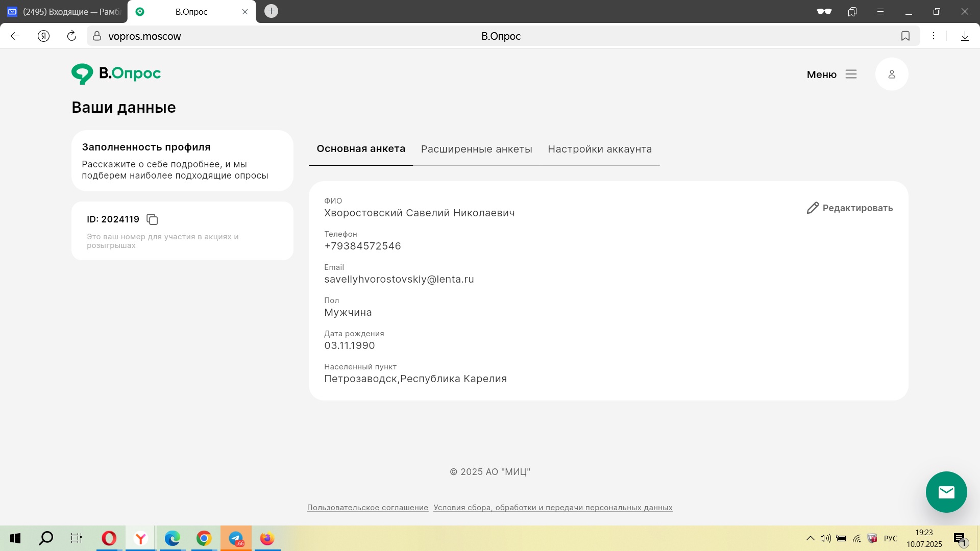Open Yandex Browser on the taskbar
980x551 pixels.
[140, 538]
